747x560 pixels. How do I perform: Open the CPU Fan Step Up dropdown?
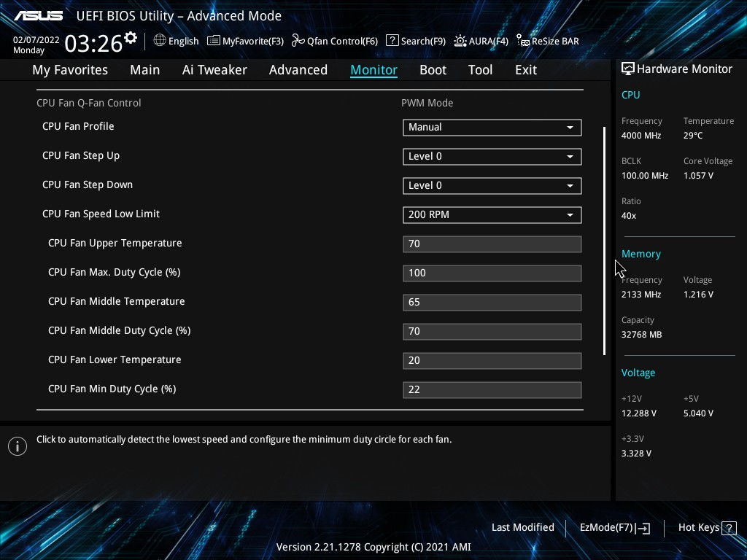[492, 156]
